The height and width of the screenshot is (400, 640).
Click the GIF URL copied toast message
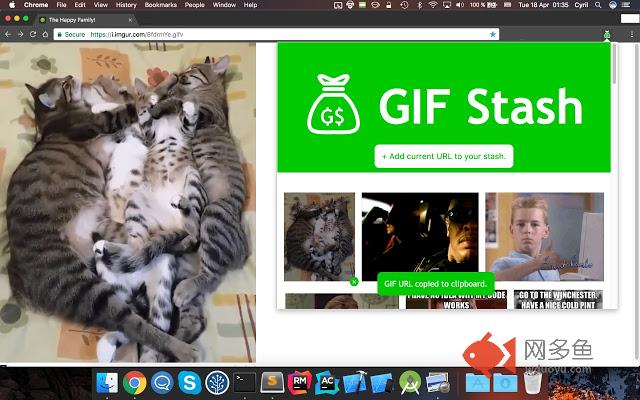click(x=436, y=284)
